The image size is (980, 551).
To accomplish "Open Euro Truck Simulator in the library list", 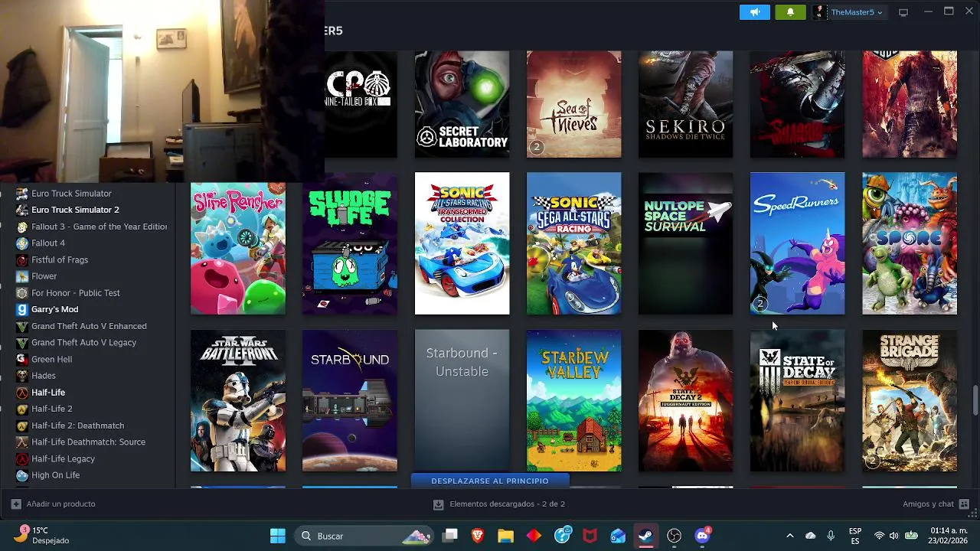I will [x=71, y=194].
